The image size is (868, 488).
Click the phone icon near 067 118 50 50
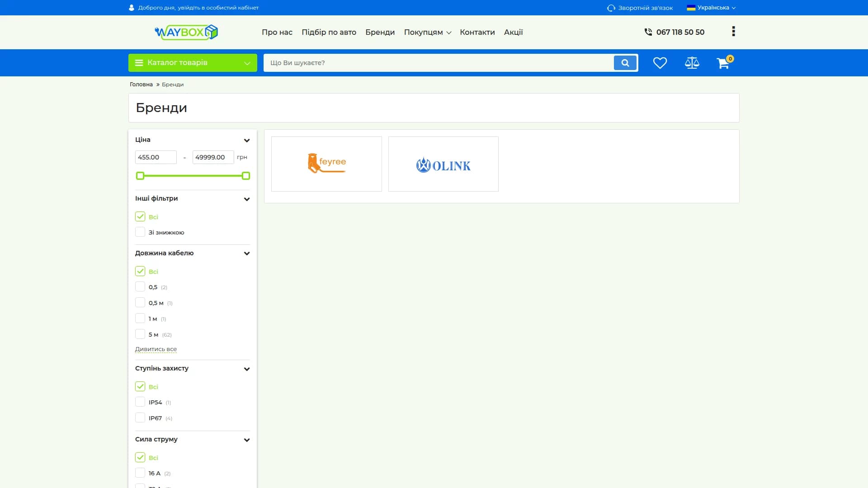(648, 32)
